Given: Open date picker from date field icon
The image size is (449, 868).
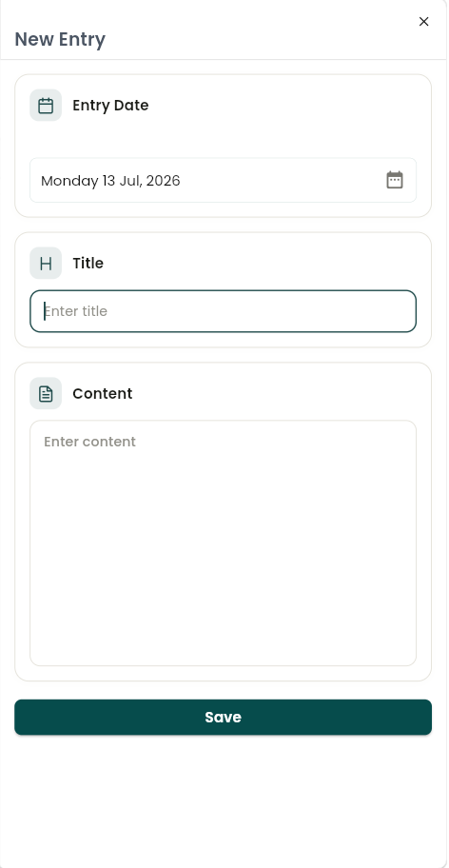Looking at the screenshot, I should point(394,180).
